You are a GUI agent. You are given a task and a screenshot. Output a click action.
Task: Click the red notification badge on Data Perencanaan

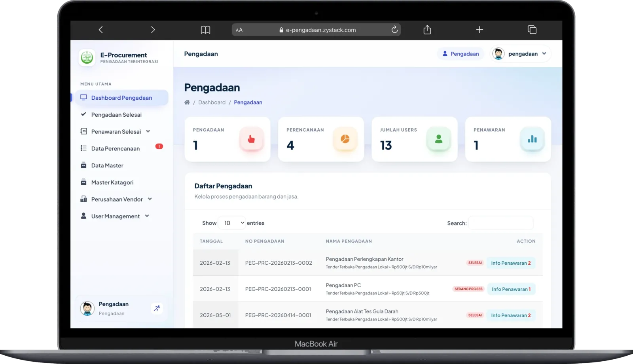coord(159,146)
